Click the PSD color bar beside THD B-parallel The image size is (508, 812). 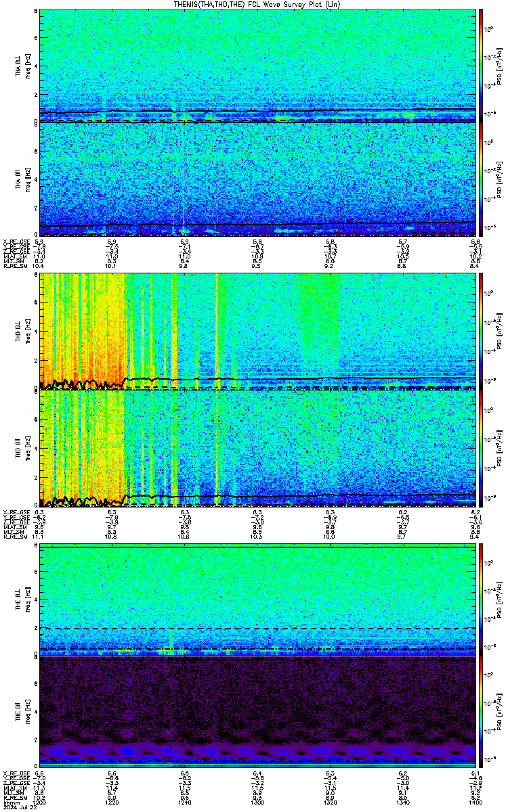481,448
